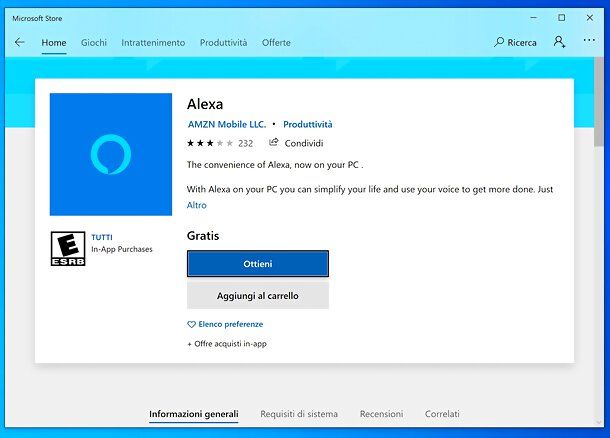The width and height of the screenshot is (610, 438).
Task: Click the In-App Purchases text
Action: pyautogui.click(x=122, y=249)
